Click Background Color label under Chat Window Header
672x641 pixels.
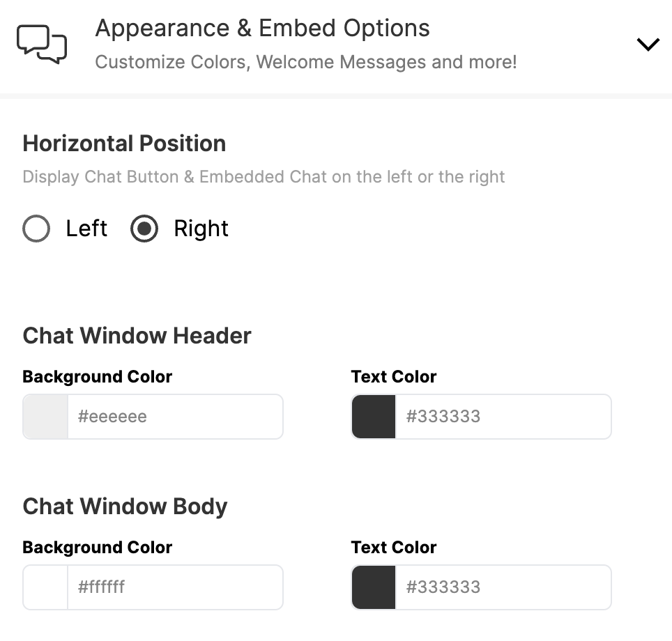tap(98, 377)
